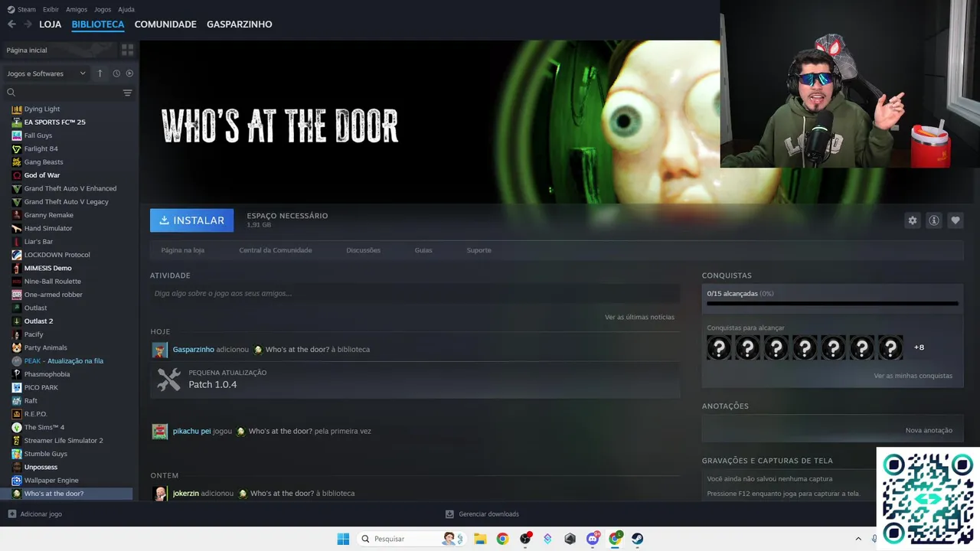Click the activity message input box

coord(415,293)
